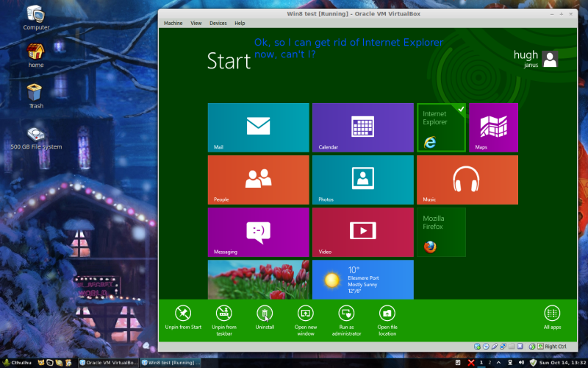Open the Mail tile
The image size is (588, 368).
click(259, 127)
